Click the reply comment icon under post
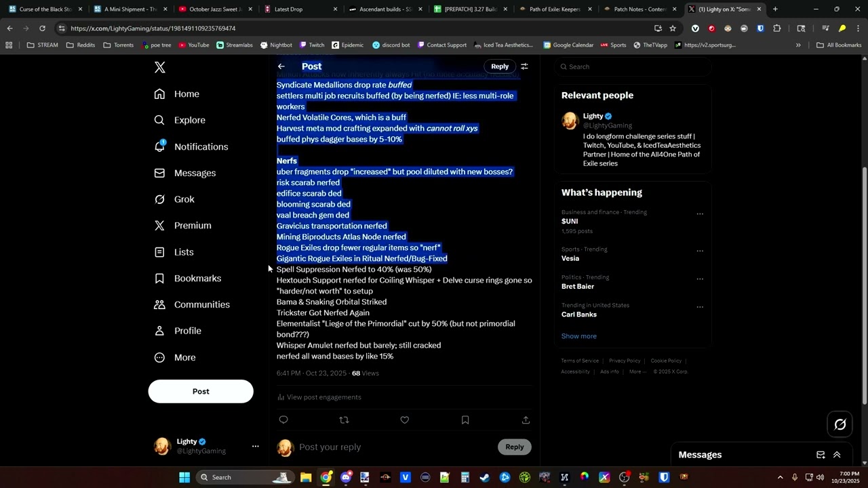The height and width of the screenshot is (488, 868). pyautogui.click(x=283, y=420)
